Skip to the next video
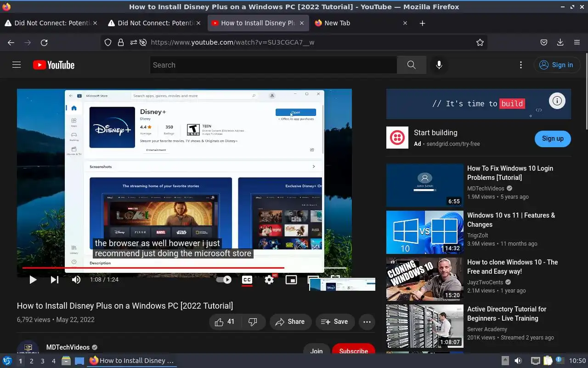The image size is (588, 368). (x=54, y=280)
